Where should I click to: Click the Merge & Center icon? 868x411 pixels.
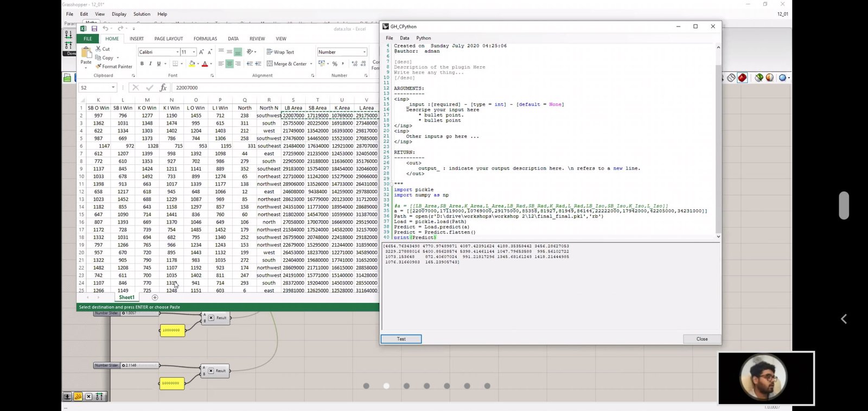tap(270, 64)
